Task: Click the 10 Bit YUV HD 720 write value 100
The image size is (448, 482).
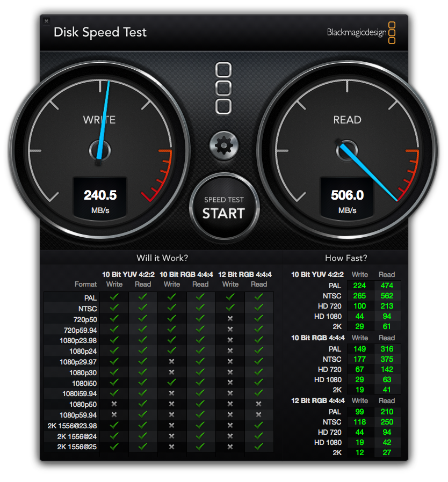Action: click(x=359, y=306)
